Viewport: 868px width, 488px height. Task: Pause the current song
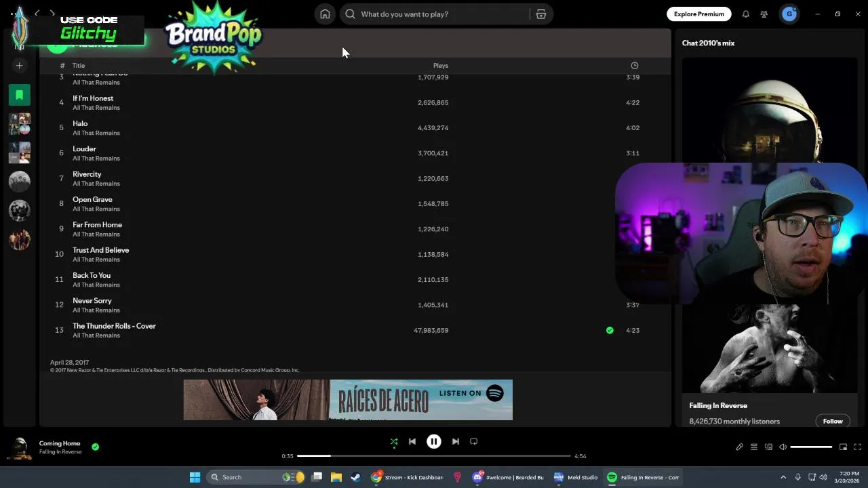(434, 441)
